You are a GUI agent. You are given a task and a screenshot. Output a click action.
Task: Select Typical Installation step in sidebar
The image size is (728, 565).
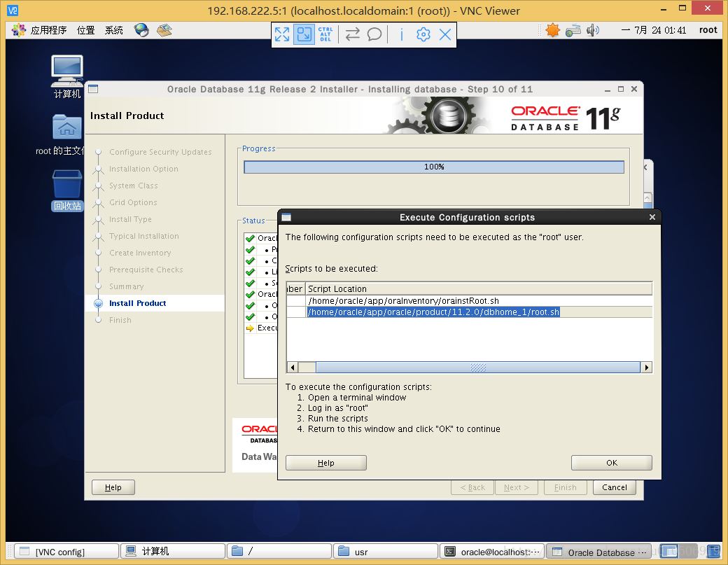[144, 236]
